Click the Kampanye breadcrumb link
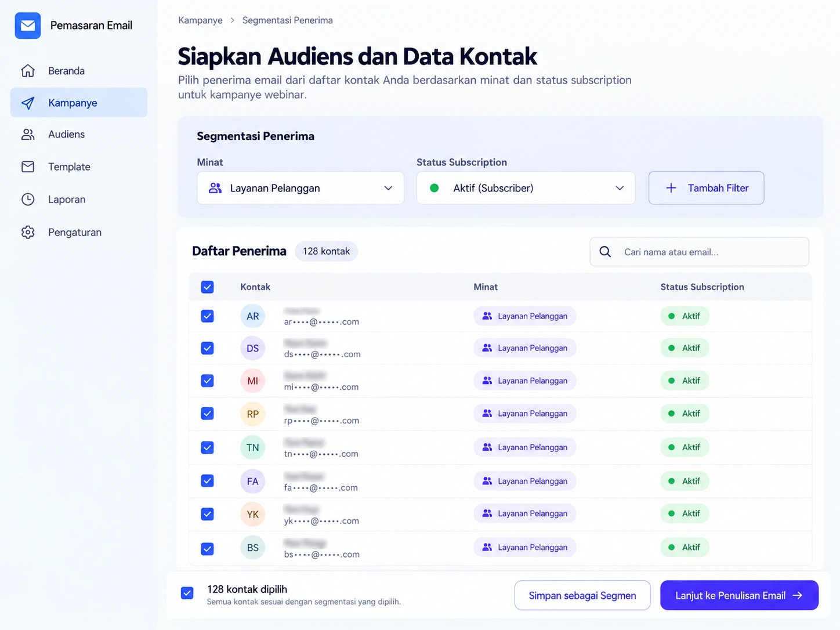The height and width of the screenshot is (630, 840). click(200, 20)
